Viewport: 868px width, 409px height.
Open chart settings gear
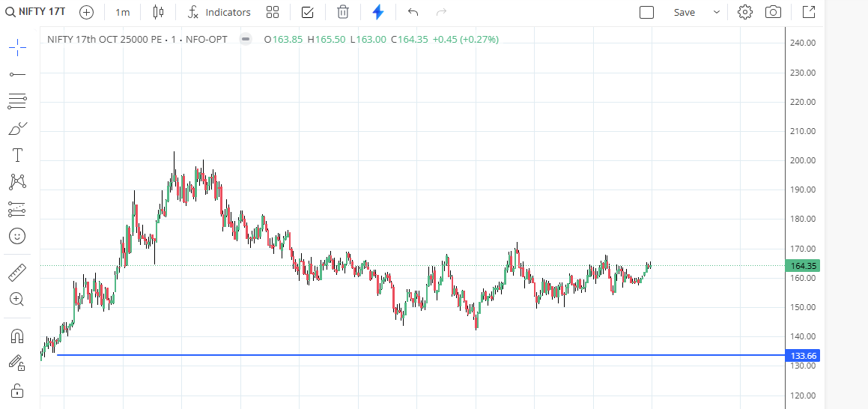[745, 12]
